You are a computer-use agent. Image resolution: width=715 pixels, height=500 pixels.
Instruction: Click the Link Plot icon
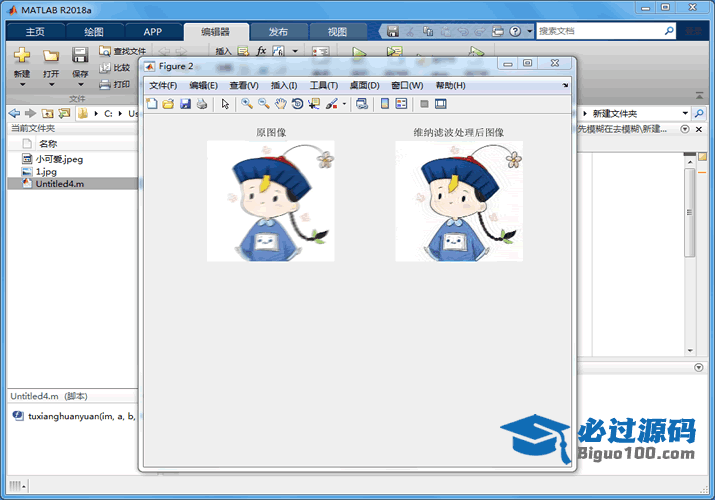[362, 104]
